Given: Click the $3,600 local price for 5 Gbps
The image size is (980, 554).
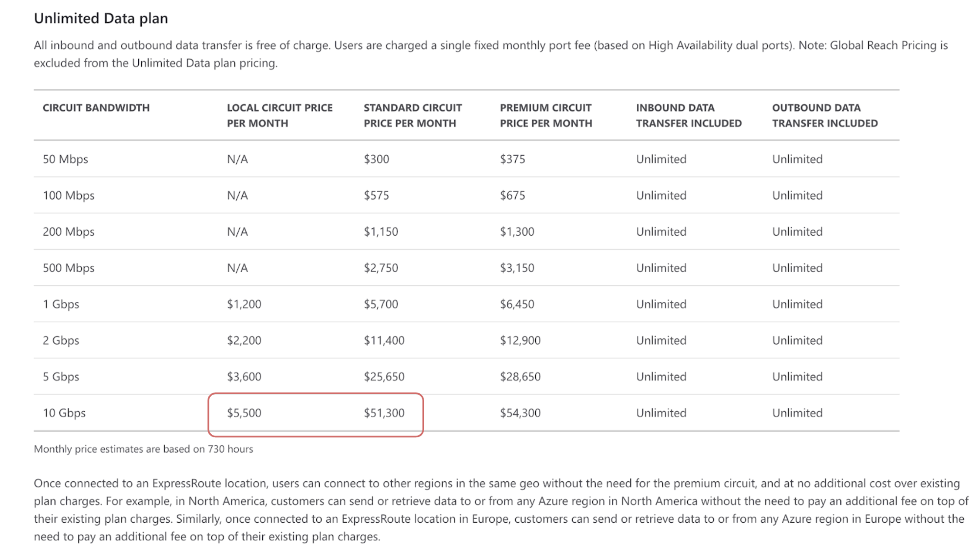Looking at the screenshot, I should pyautogui.click(x=244, y=377).
